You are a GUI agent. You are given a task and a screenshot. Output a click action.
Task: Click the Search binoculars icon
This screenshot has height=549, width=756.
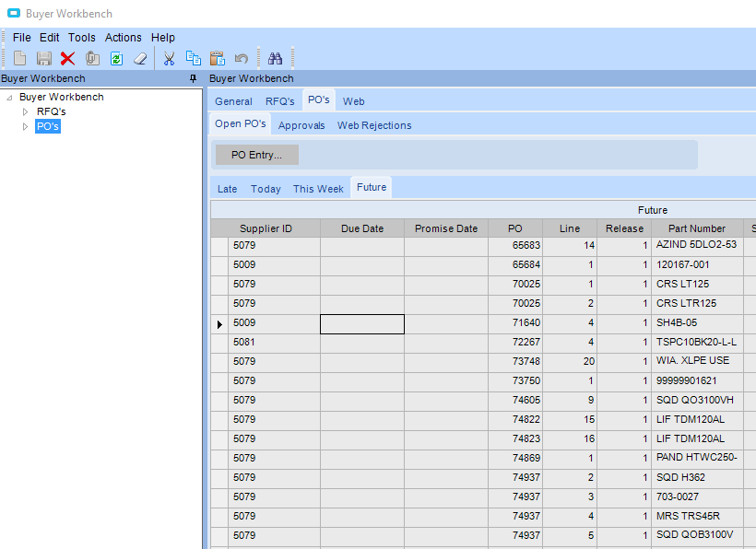276,58
